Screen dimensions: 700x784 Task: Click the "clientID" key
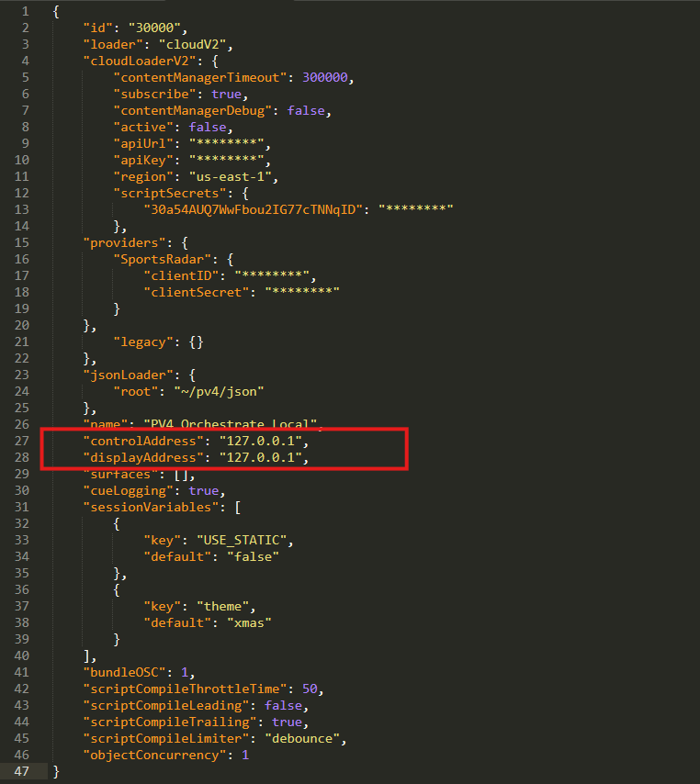pos(185,276)
